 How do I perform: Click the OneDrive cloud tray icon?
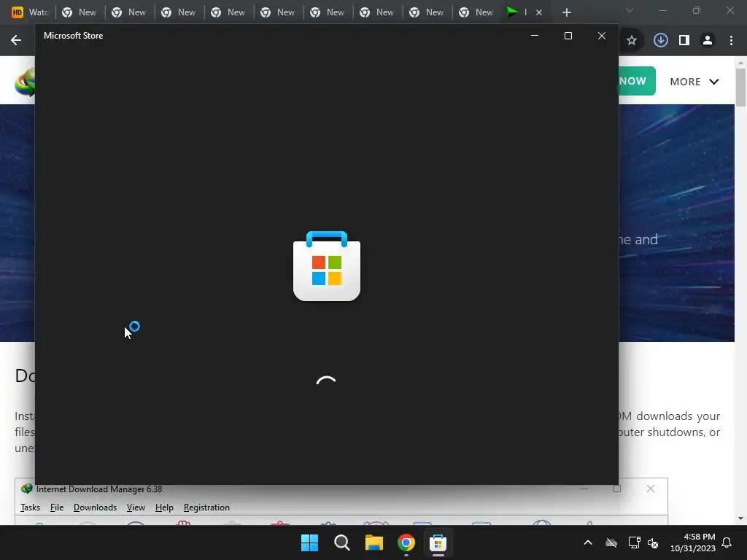pyautogui.click(x=611, y=542)
